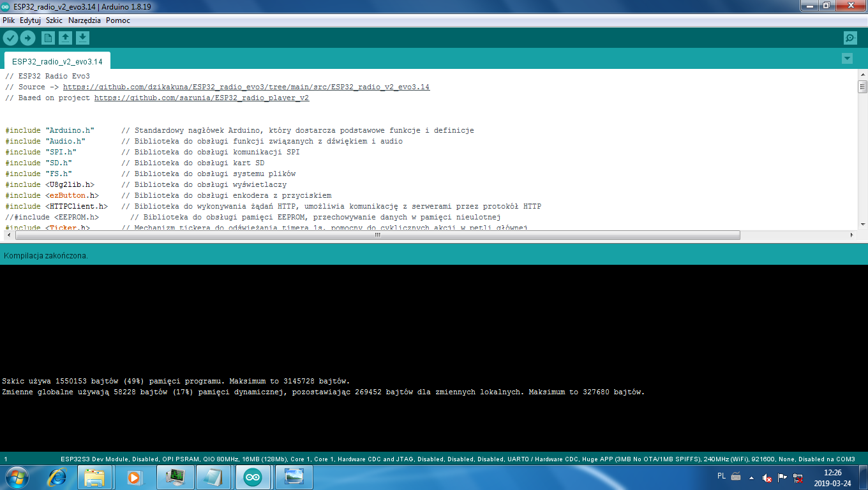Show hidden tray icons arrow
868x490 pixels.
pos(752,477)
